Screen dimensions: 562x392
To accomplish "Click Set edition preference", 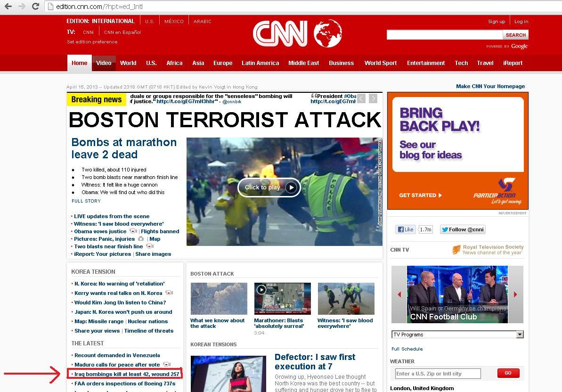I will point(92,41).
